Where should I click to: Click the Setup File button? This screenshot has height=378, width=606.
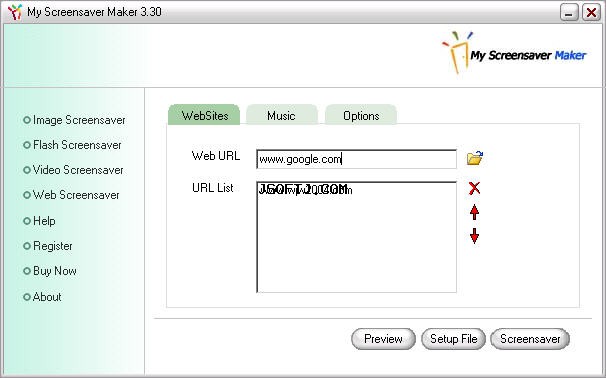click(x=453, y=339)
